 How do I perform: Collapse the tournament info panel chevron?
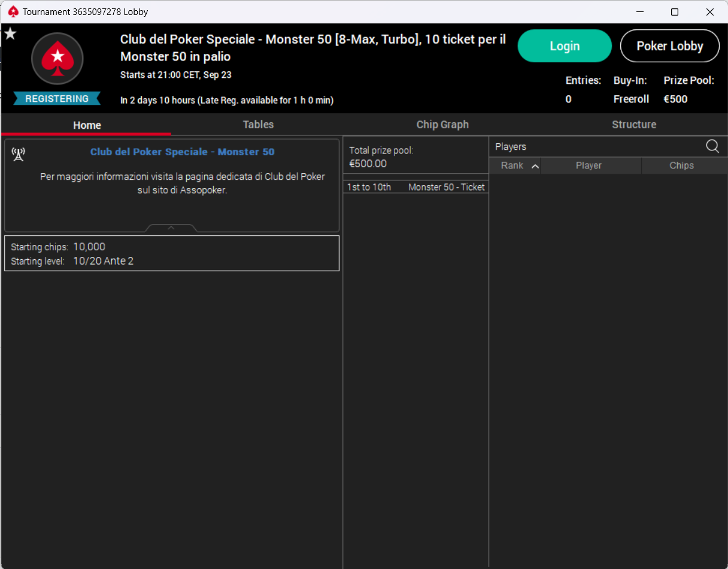(x=171, y=228)
